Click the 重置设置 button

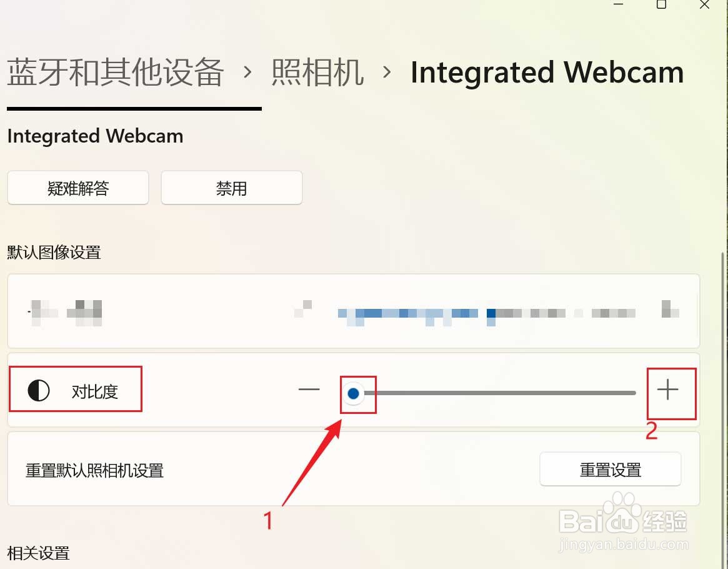pos(610,470)
